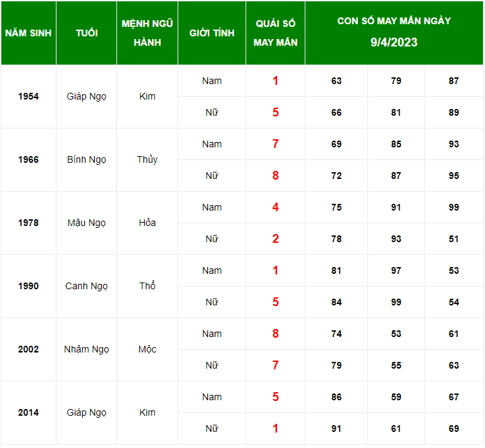The image size is (485, 448).
Task: Click the TUỔI column header
Action: coord(86,33)
